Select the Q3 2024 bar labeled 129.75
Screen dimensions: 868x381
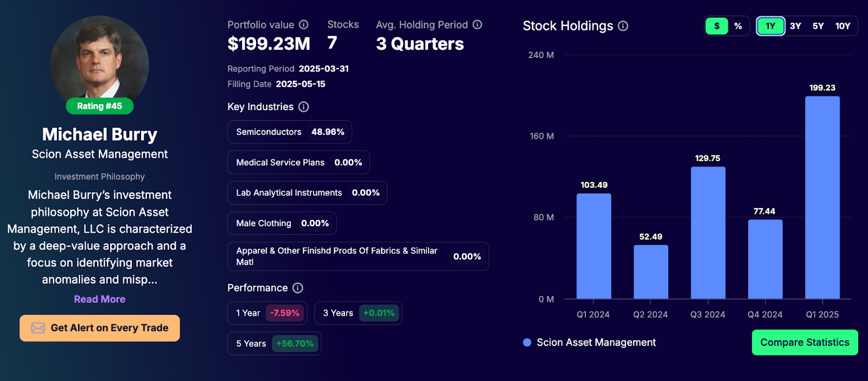coord(708,233)
